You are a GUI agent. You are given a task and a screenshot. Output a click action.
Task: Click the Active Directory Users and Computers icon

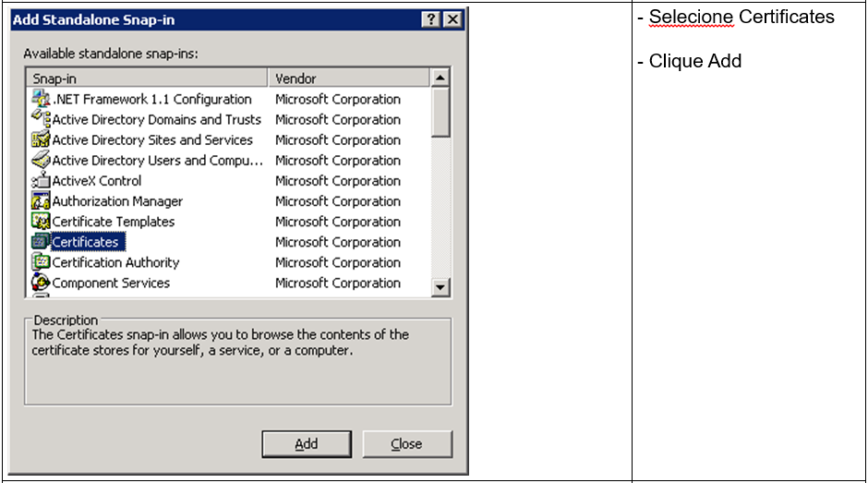41,161
